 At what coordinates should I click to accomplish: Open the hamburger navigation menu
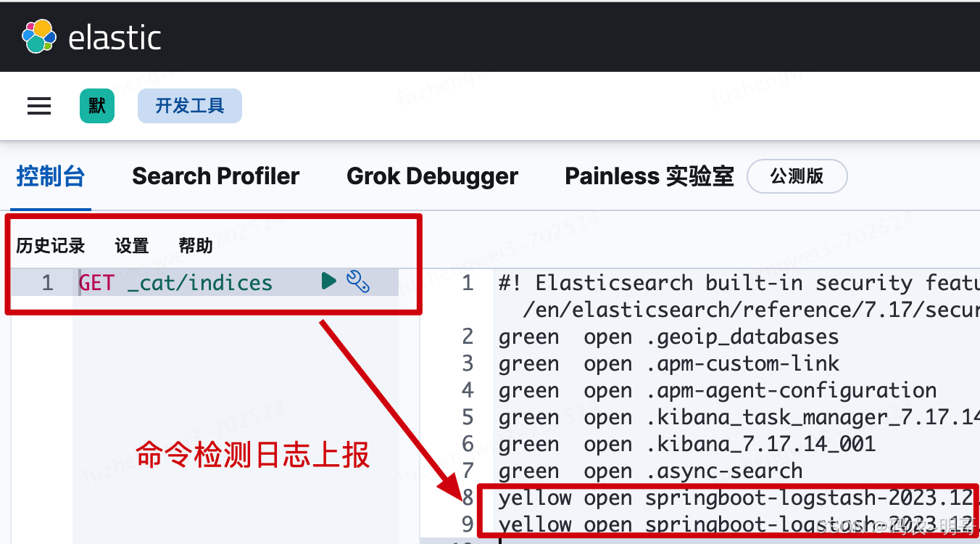[39, 107]
